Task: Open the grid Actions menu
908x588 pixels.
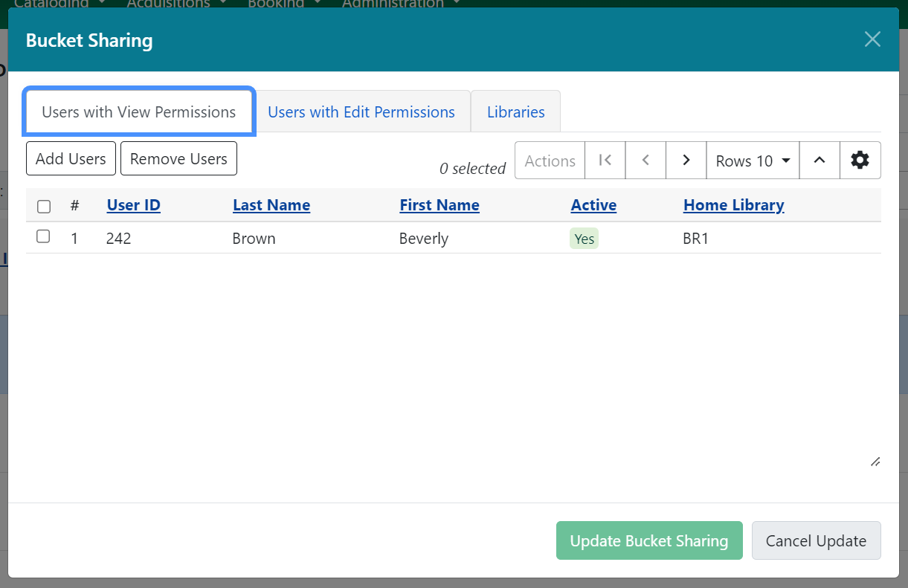Action: [550, 161]
